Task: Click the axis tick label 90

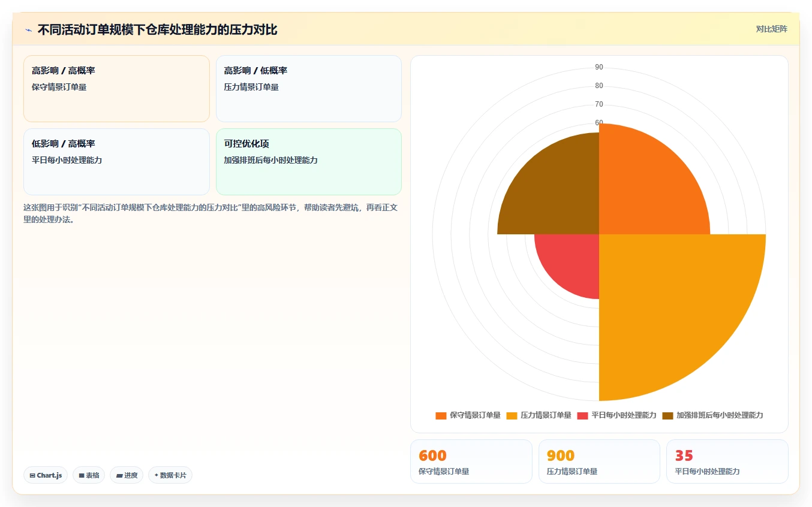Action: tap(599, 67)
